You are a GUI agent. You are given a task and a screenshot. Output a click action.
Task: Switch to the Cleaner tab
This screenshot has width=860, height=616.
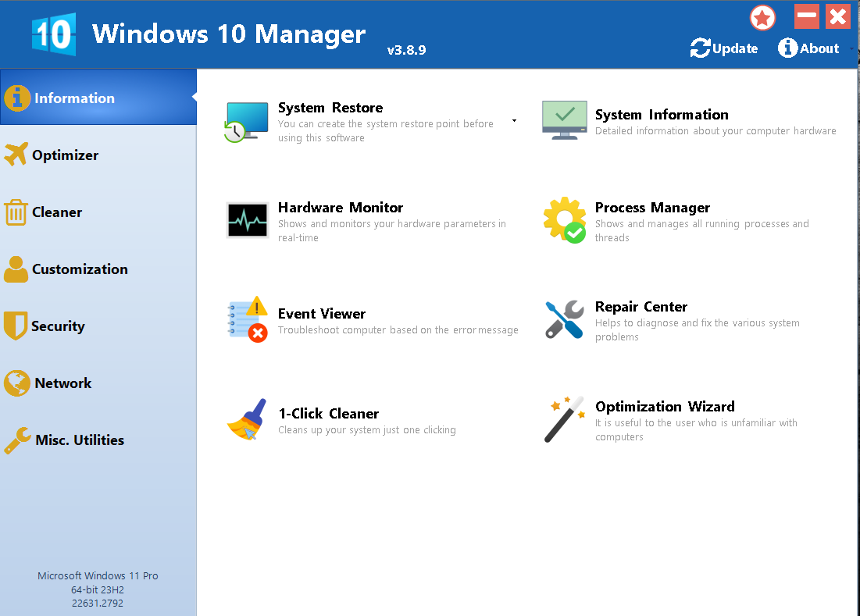tap(98, 212)
